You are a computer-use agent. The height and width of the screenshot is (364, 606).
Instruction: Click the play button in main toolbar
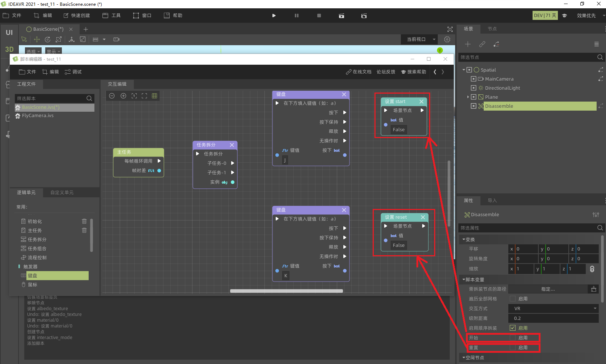click(x=274, y=16)
